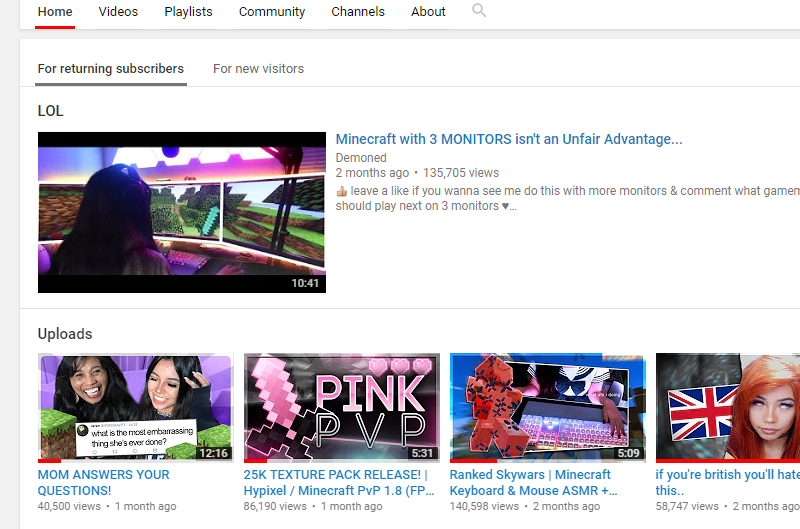
Task: Open the Videos tab
Action: 118,12
